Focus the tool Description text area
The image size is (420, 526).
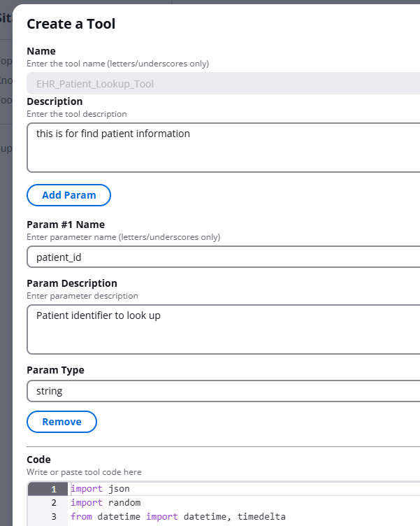(223, 148)
